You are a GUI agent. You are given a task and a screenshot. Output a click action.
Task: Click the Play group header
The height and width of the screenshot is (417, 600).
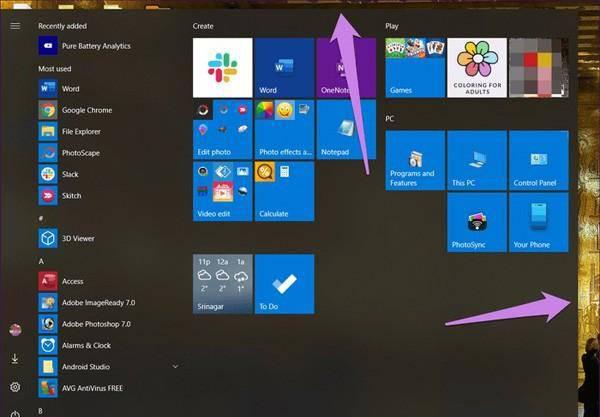click(392, 26)
